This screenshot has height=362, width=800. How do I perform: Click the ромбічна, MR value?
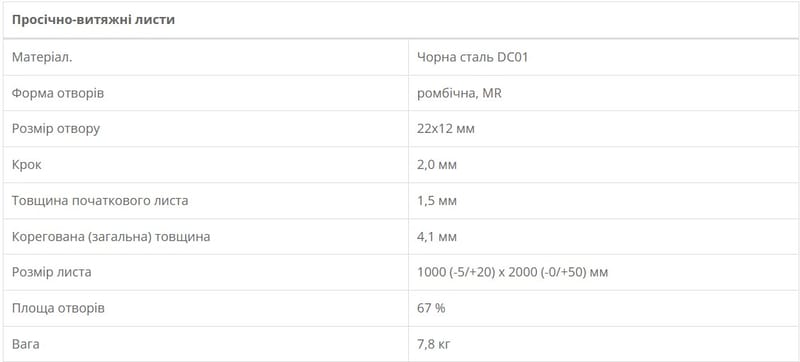pos(459,94)
